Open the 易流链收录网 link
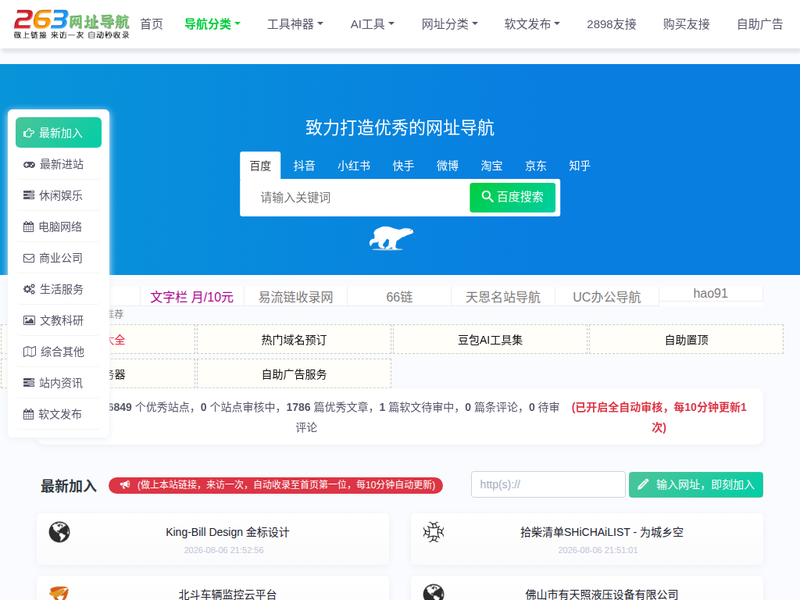 tap(296, 297)
